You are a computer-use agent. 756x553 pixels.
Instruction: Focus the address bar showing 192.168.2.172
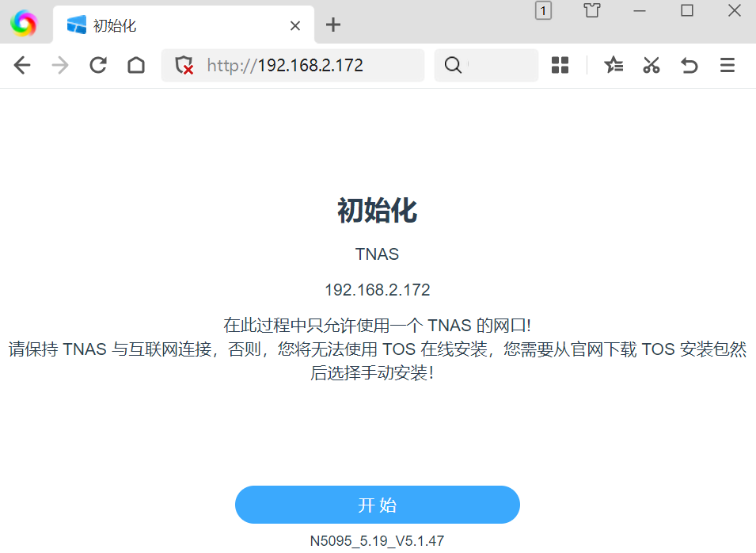tap(310, 65)
